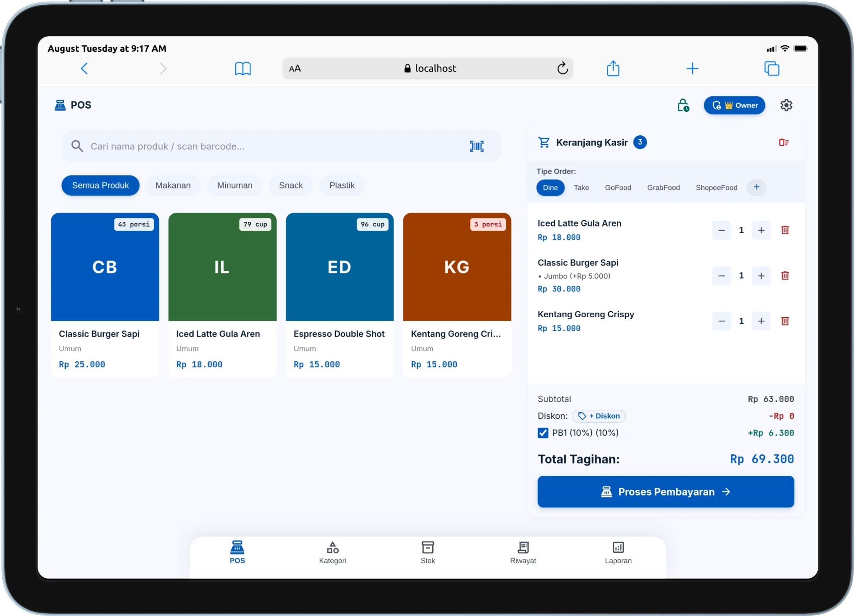
Task: Add new order type with plus
Action: (x=756, y=187)
